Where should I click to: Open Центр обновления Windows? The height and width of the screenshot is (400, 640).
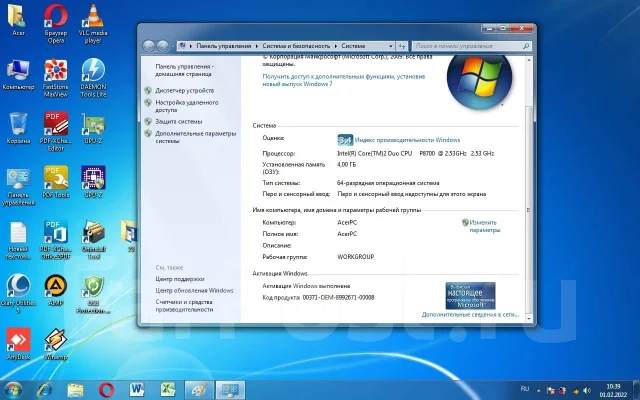[194, 291]
